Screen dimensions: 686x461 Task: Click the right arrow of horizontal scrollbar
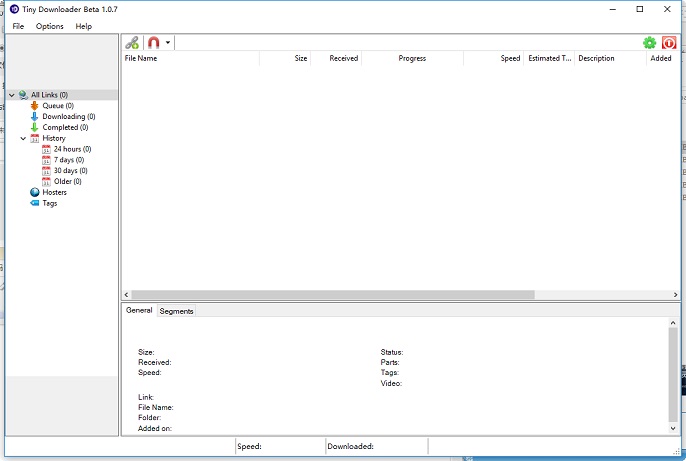point(676,295)
